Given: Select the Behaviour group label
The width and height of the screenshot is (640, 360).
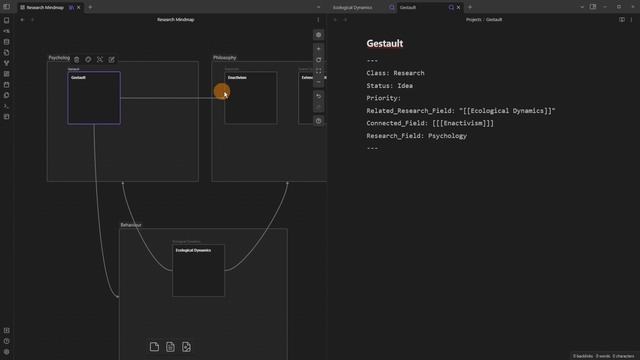Looking at the screenshot, I should coord(131,225).
